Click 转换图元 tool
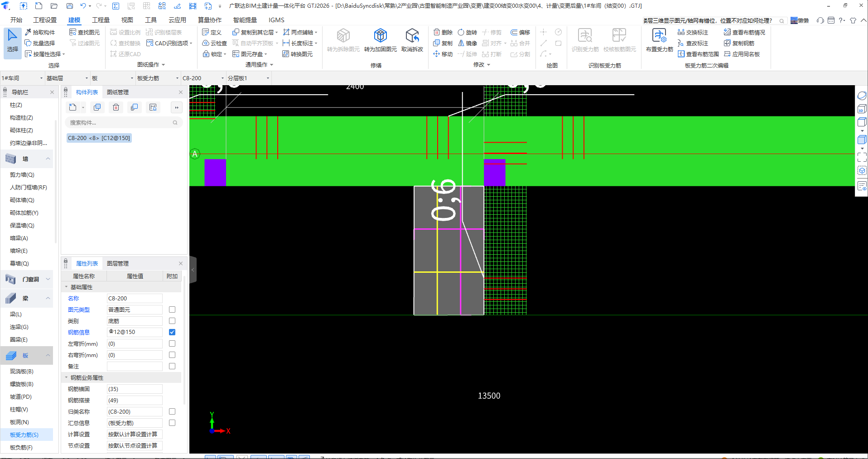Image resolution: width=868 pixels, height=459 pixels. (298, 54)
